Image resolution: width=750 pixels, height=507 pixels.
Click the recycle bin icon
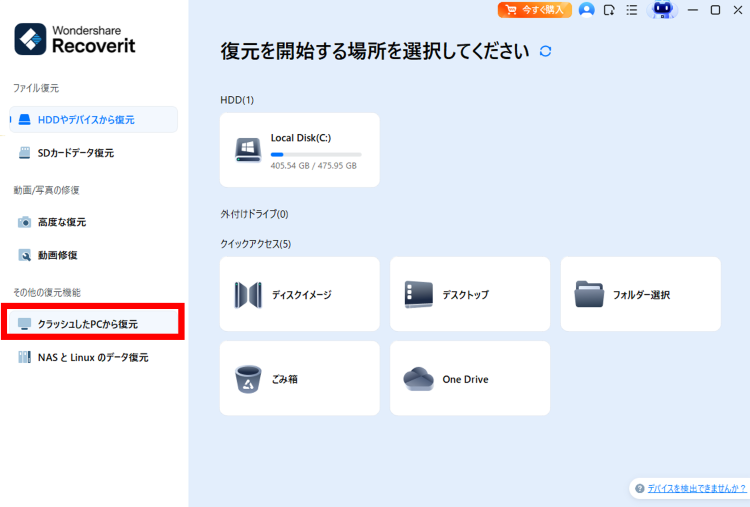(x=248, y=379)
